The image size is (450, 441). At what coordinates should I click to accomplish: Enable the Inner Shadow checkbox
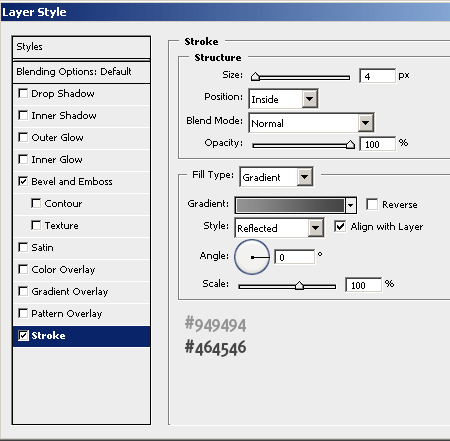(x=23, y=115)
